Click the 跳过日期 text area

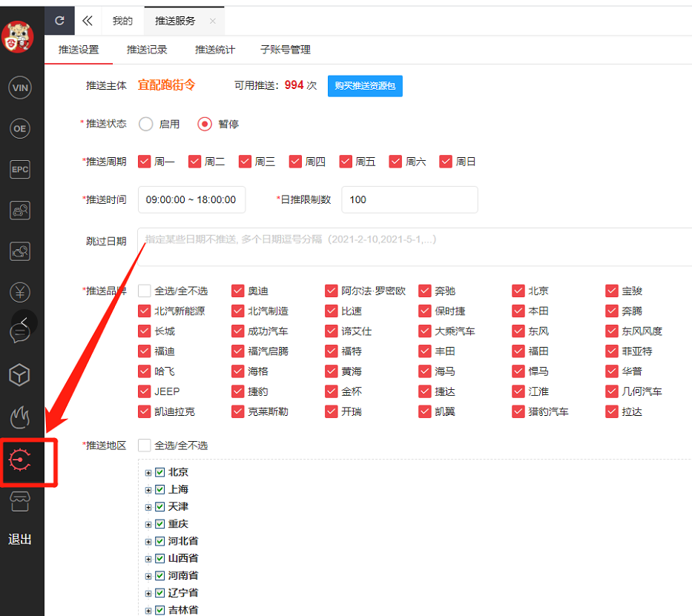415,247
